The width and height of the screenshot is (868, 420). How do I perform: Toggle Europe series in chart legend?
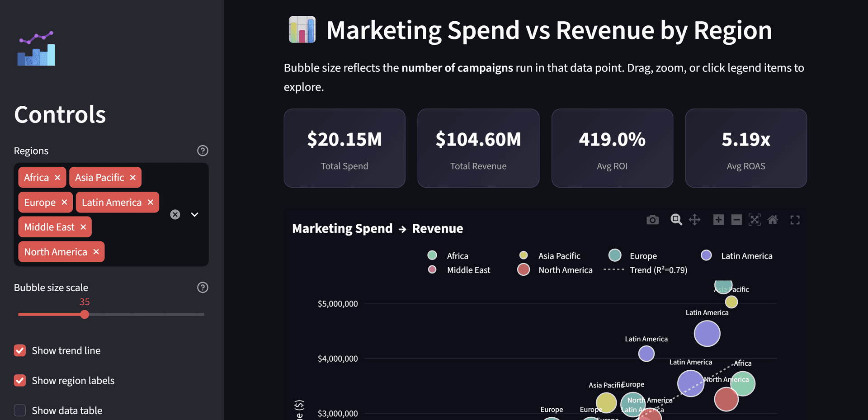[x=633, y=255]
